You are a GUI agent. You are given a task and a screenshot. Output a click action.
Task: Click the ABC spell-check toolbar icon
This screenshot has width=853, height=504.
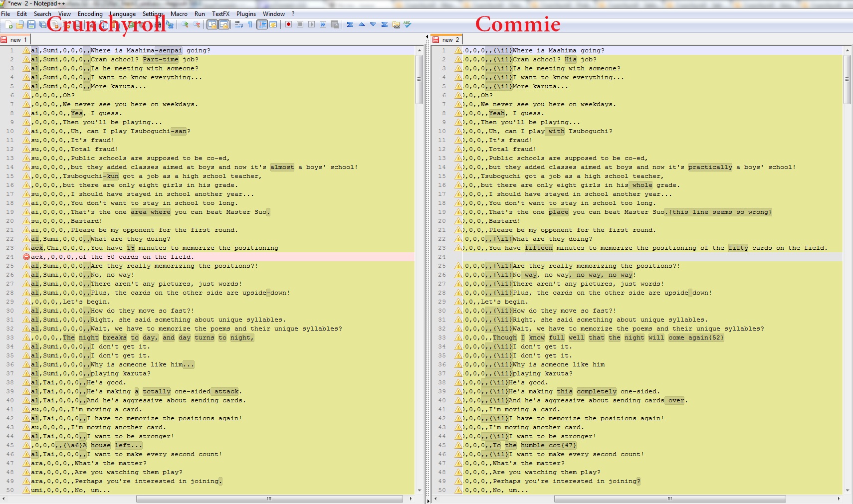pyautogui.click(x=408, y=24)
